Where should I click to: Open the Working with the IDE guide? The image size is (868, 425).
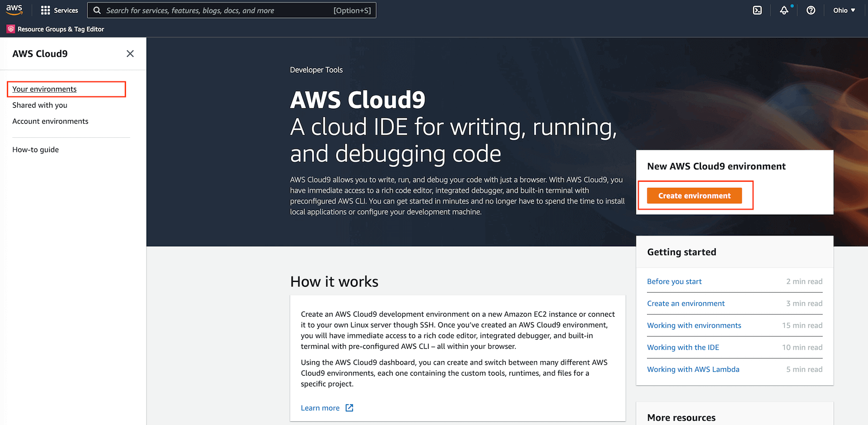click(x=683, y=347)
